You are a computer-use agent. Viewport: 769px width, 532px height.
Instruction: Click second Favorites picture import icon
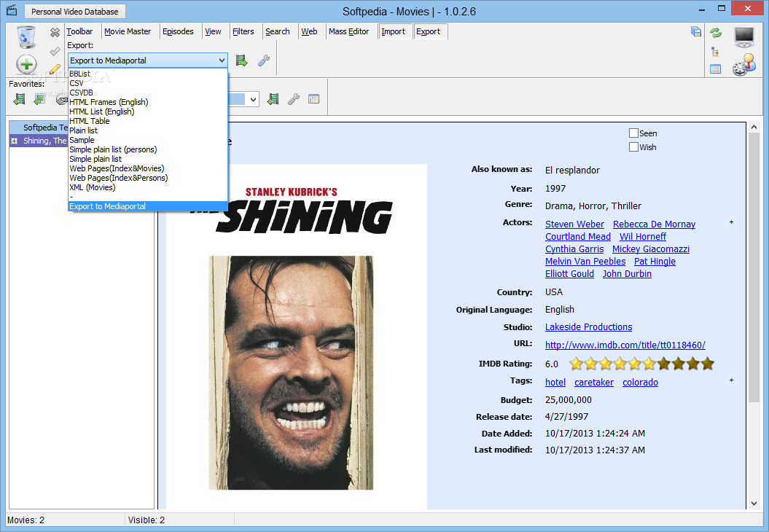[39, 99]
